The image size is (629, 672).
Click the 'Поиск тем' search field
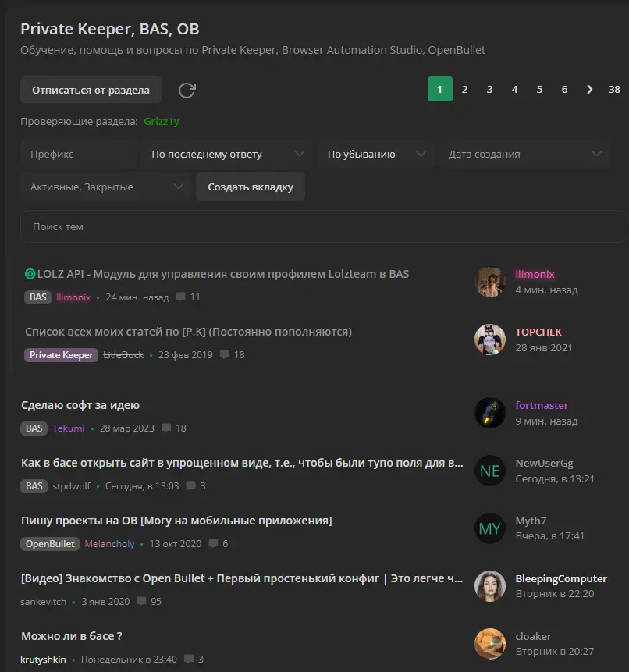(323, 227)
